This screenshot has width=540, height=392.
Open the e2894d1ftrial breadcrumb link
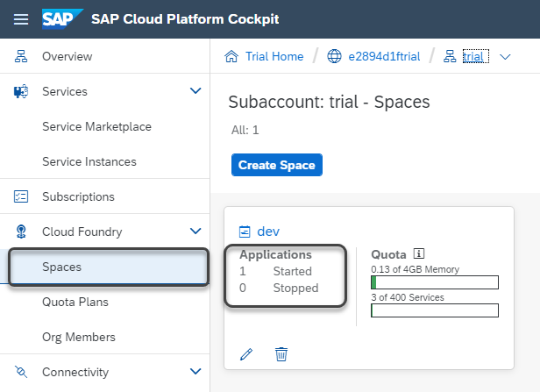384,56
